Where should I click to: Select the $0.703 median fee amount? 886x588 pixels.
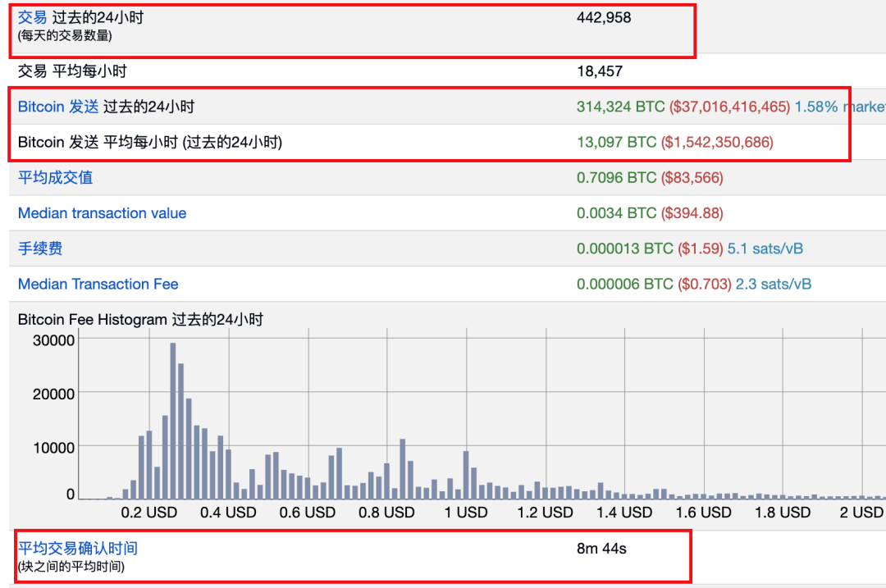[x=705, y=284]
